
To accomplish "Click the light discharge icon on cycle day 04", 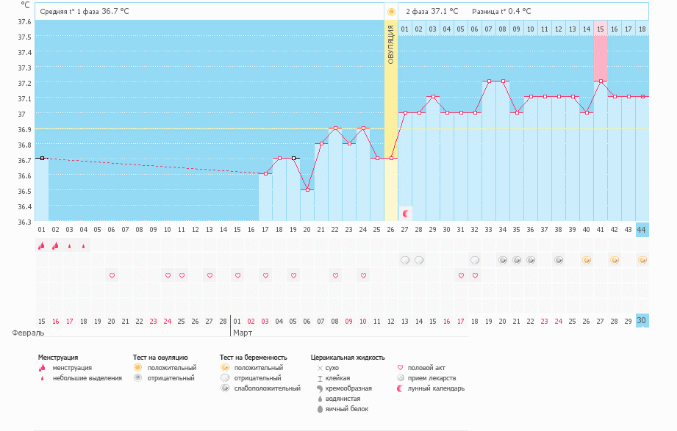I will point(84,245).
